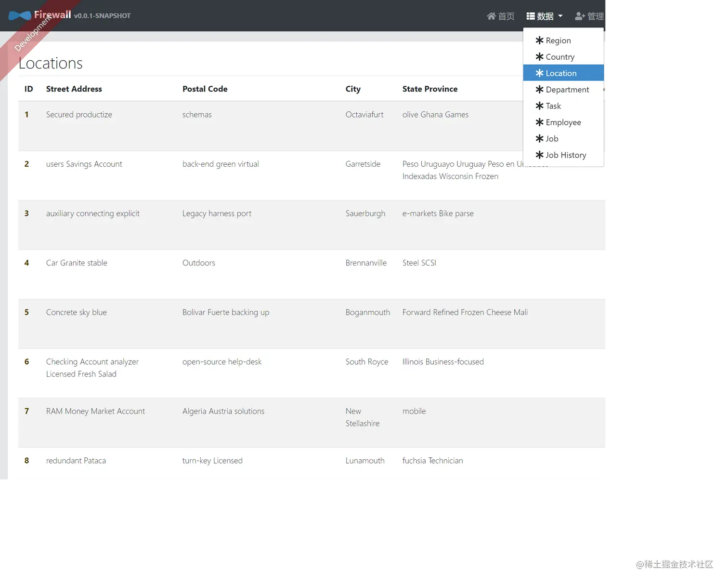Click the user-plus icon beside 管理
The image size is (728, 584).
[580, 16]
